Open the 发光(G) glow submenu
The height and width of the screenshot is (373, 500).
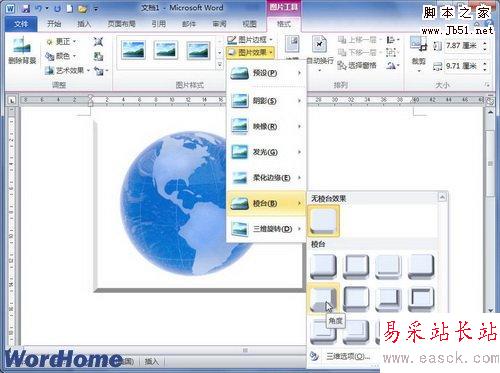(x=266, y=152)
